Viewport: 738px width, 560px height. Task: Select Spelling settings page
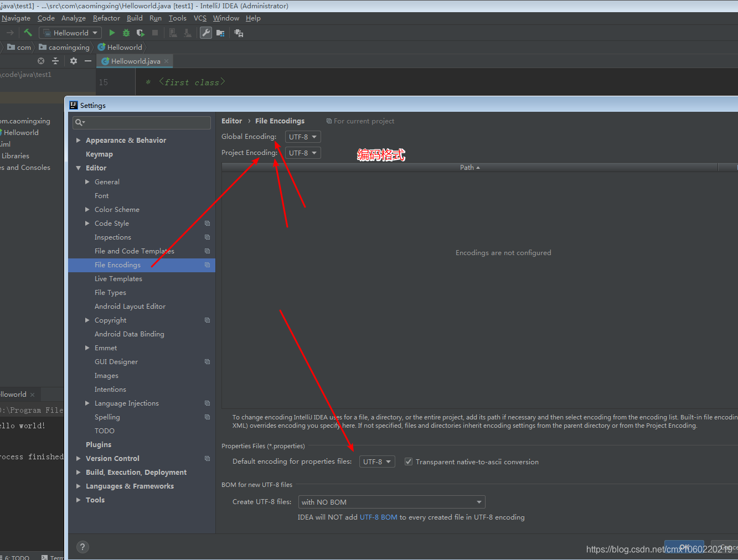pos(107,417)
